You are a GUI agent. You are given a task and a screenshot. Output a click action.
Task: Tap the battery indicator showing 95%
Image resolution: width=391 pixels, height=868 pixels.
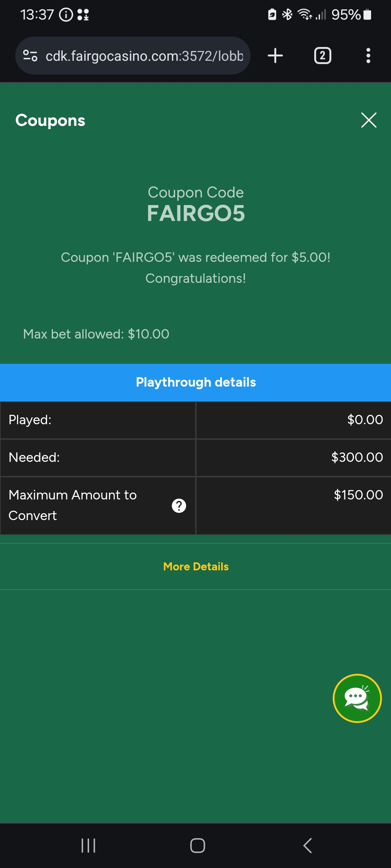point(350,15)
